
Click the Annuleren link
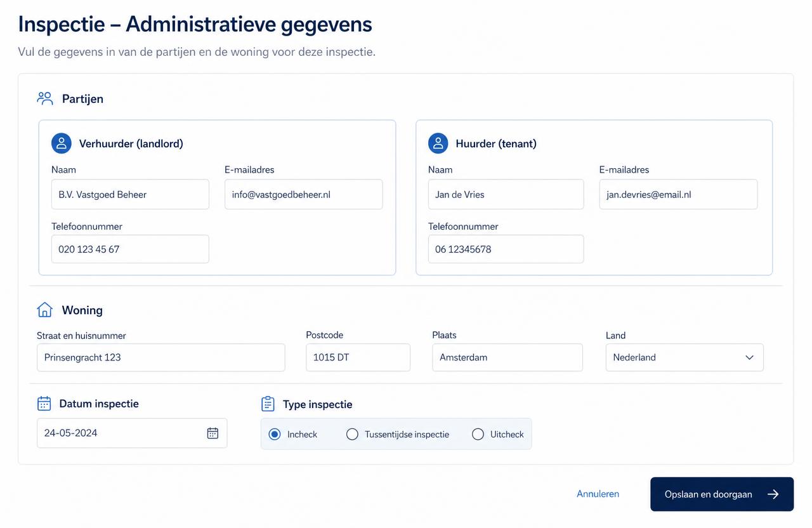[x=598, y=494]
